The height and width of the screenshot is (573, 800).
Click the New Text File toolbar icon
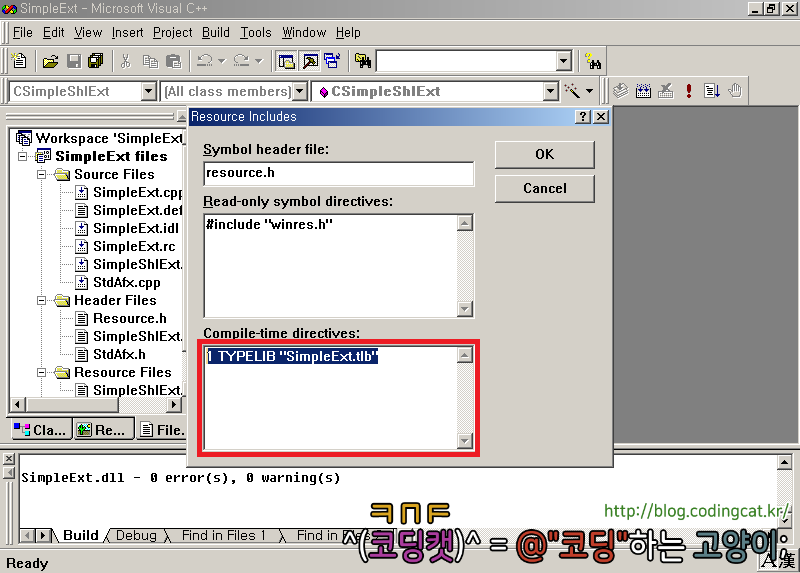(x=19, y=61)
